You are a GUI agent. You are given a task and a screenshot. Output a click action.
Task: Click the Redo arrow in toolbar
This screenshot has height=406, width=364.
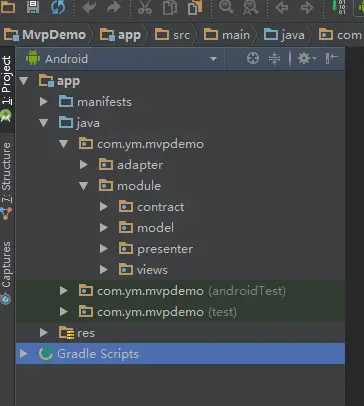pos(114,7)
